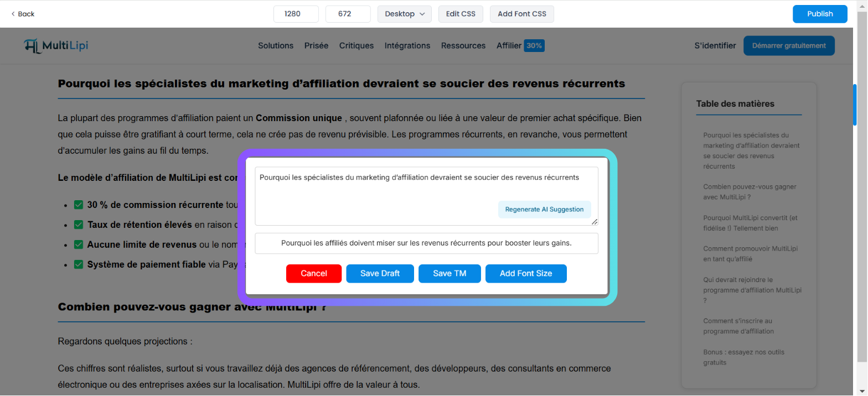Publish the translated page
Viewport: 868px width, 396px height.
pyautogui.click(x=820, y=14)
